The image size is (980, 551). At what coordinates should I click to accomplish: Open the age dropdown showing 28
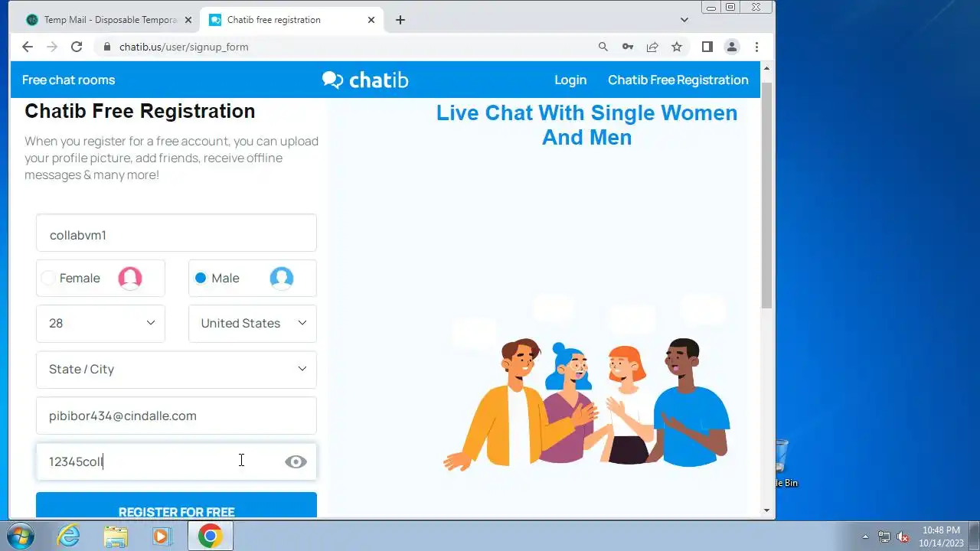(100, 323)
